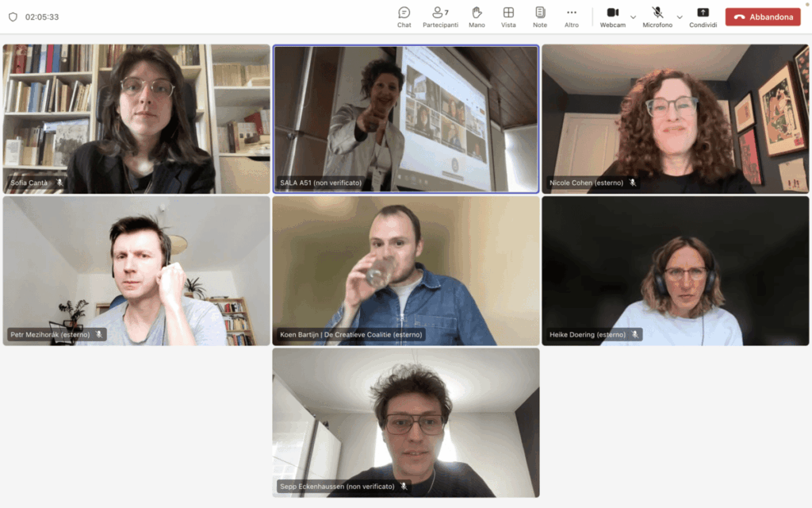Change layout via Vista icon

[508, 17]
